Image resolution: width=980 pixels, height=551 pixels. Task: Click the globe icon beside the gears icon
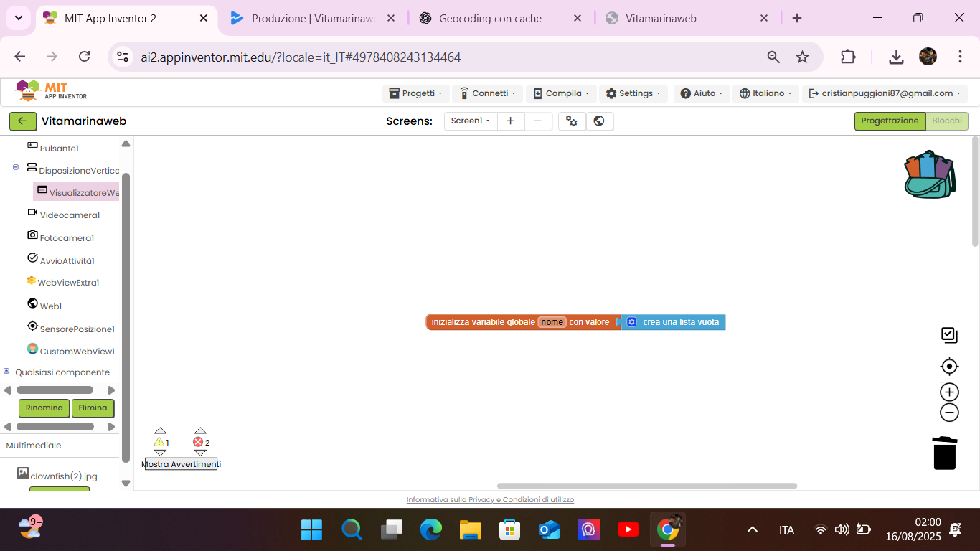[x=599, y=121]
